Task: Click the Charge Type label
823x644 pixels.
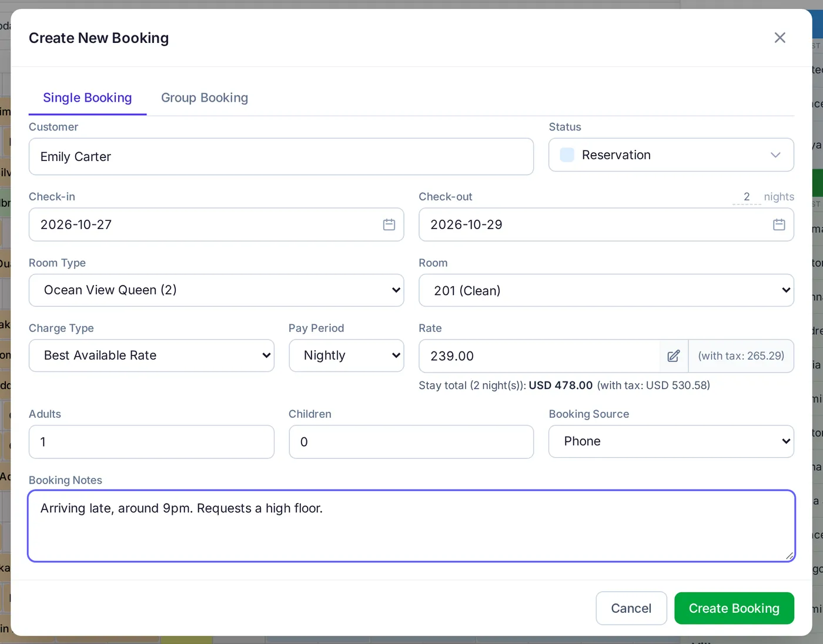Action: pyautogui.click(x=61, y=328)
